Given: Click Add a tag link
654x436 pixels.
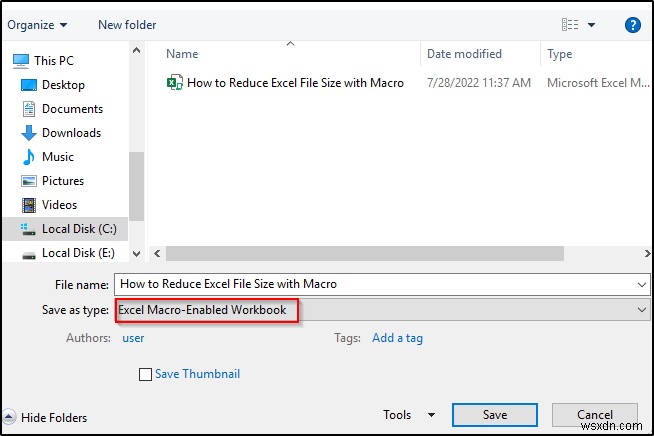Looking at the screenshot, I should click(397, 338).
